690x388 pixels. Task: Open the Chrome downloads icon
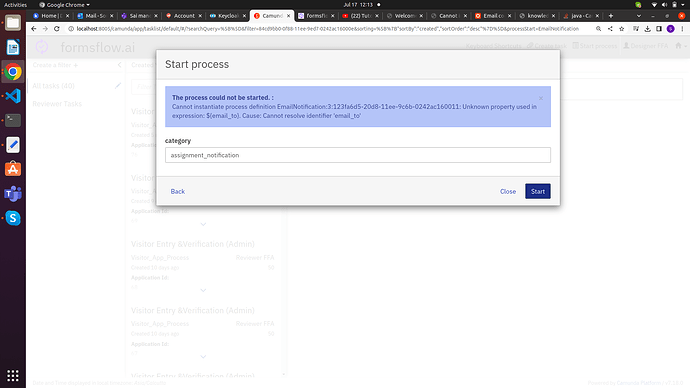pos(647,29)
